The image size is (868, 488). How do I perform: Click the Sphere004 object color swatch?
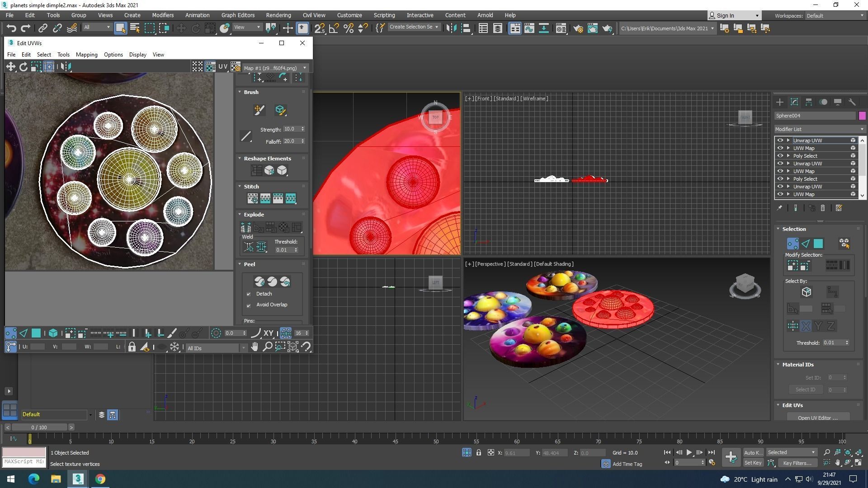[862, 116]
